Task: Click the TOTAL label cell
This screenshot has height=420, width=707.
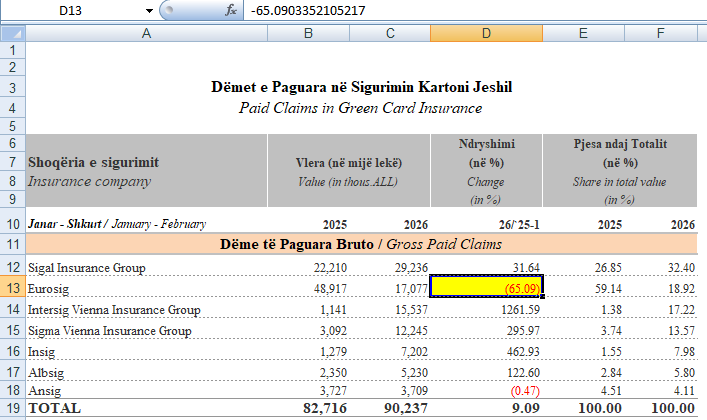Action: point(146,408)
